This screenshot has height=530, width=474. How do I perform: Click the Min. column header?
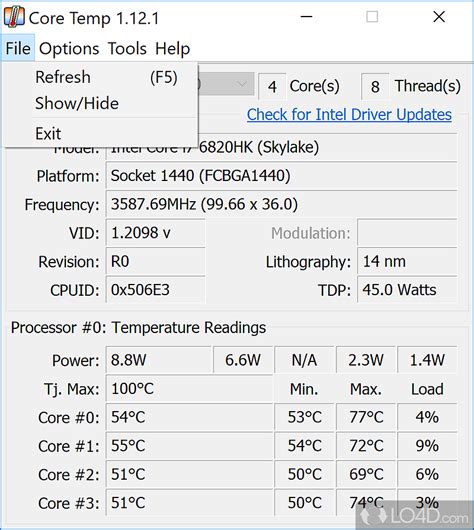click(x=304, y=389)
